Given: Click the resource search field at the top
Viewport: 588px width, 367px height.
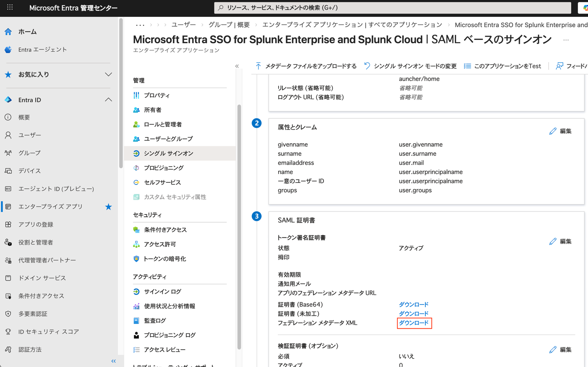Looking at the screenshot, I should 392,7.
